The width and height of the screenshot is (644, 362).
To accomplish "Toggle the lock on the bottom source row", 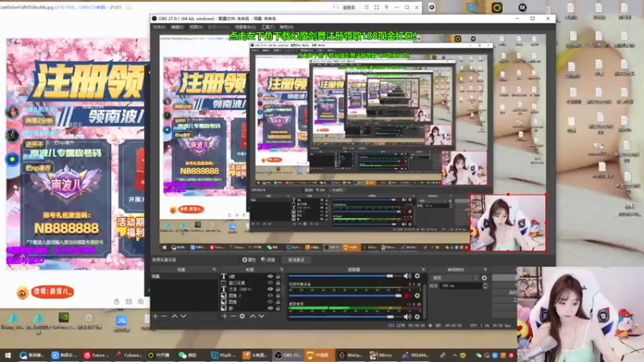I will 278,308.
